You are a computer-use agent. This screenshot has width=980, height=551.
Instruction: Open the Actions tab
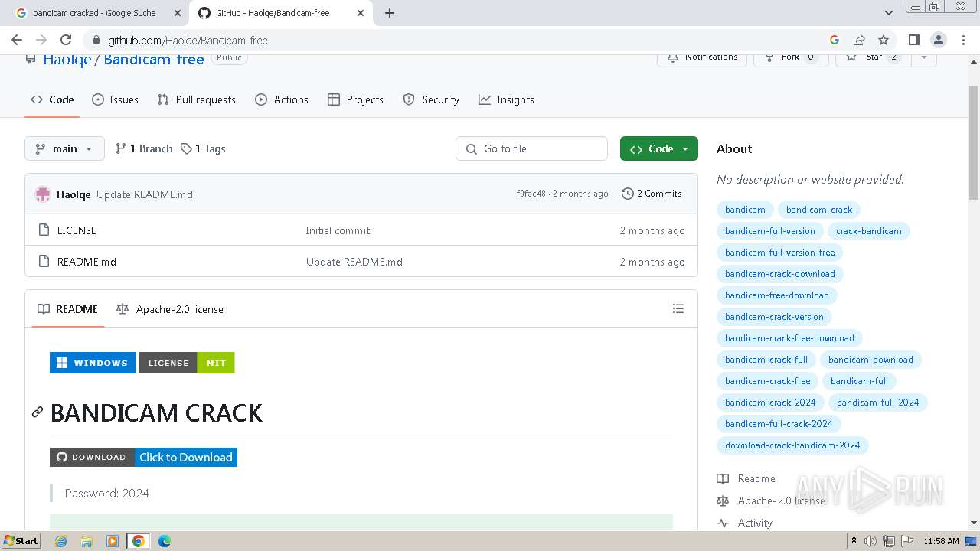tap(282, 99)
